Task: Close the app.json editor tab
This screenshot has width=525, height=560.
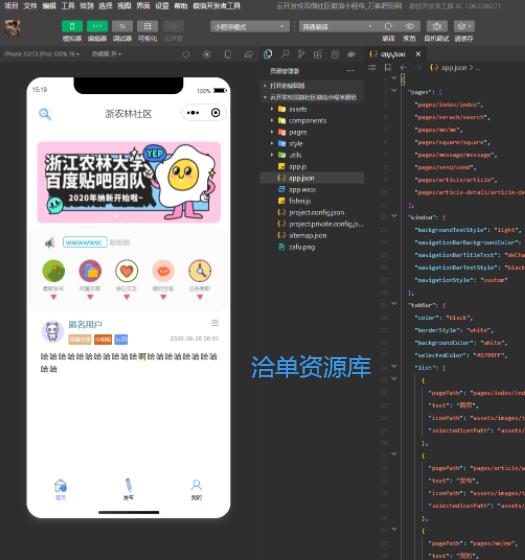Action: click(418, 54)
